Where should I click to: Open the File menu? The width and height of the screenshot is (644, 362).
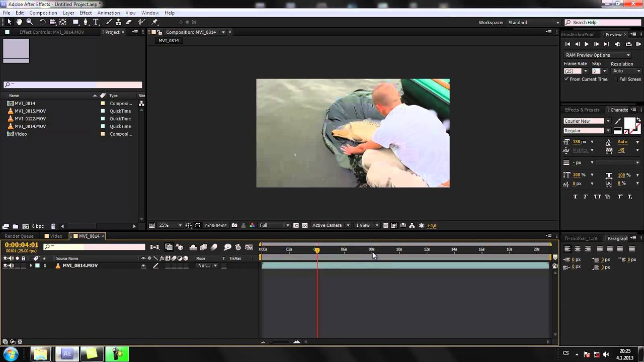tap(7, 13)
